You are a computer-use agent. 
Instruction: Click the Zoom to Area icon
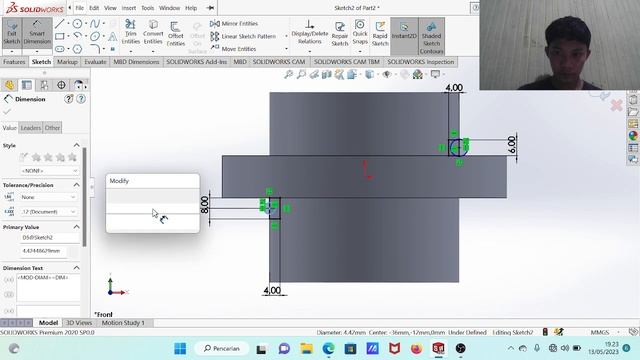pos(301,74)
